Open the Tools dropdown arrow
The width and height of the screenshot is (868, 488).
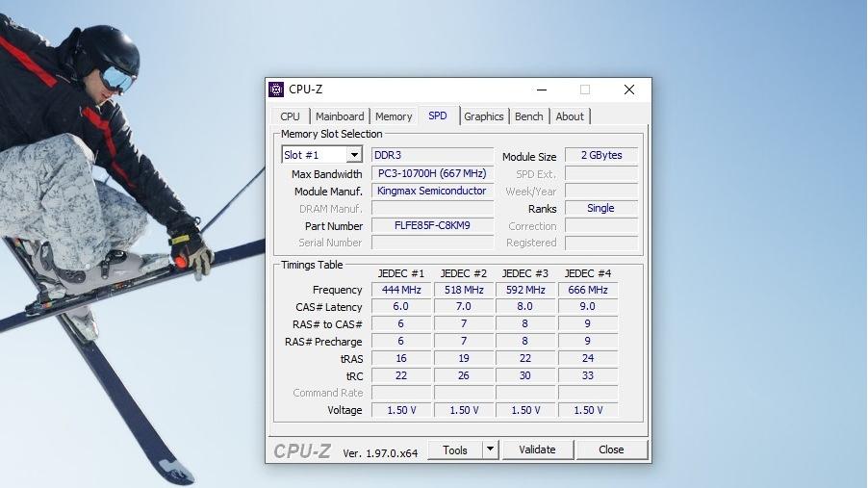(490, 449)
